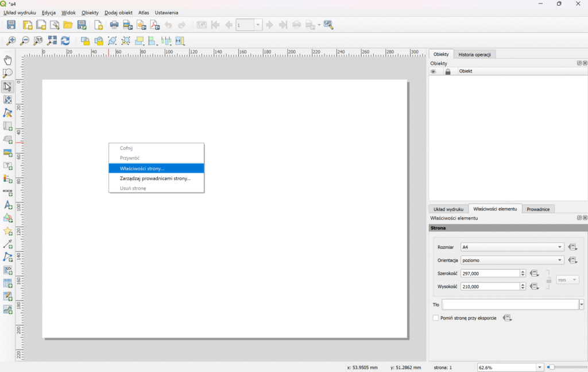Expand the Orientacja dropdown
This screenshot has height=372, width=588.
(513, 260)
